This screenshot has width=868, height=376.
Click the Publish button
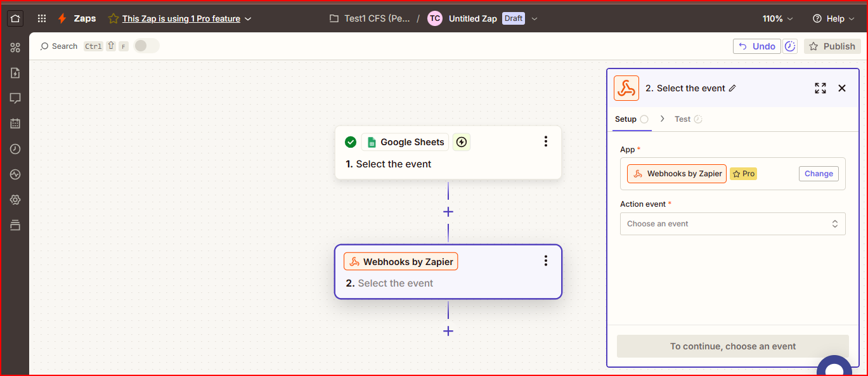(x=832, y=46)
